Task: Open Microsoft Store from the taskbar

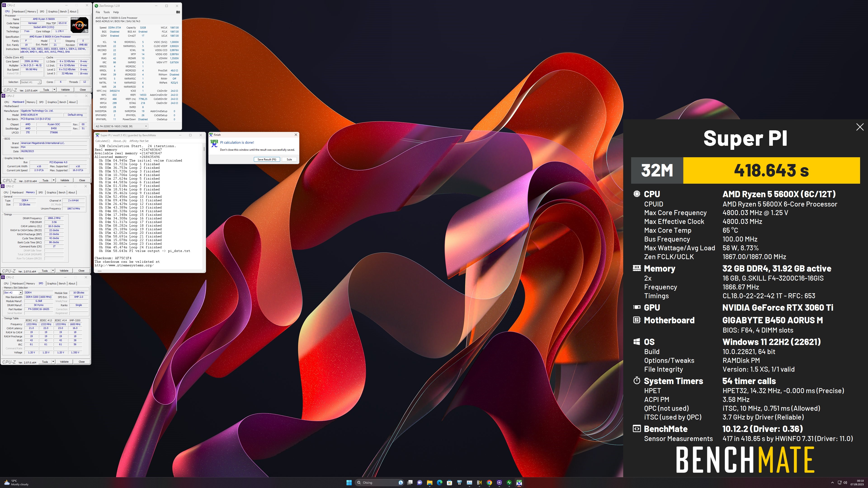Action: (450, 483)
